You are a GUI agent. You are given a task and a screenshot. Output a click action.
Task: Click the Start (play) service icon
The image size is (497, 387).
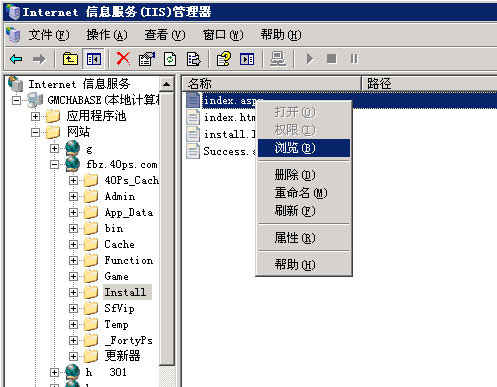click(310, 59)
